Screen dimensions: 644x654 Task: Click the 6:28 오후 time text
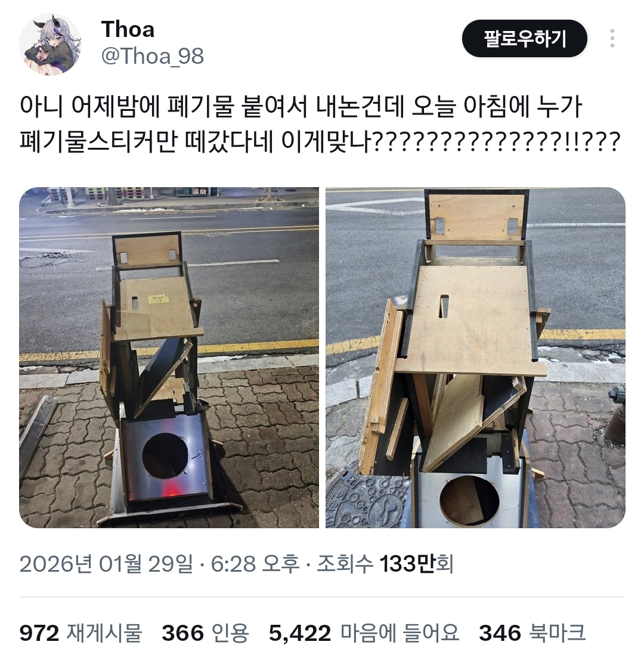pos(255,564)
